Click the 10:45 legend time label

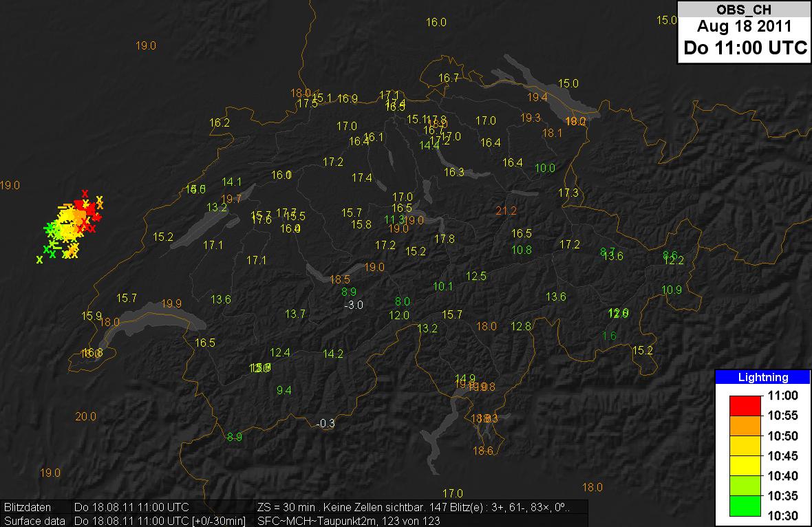coord(782,455)
